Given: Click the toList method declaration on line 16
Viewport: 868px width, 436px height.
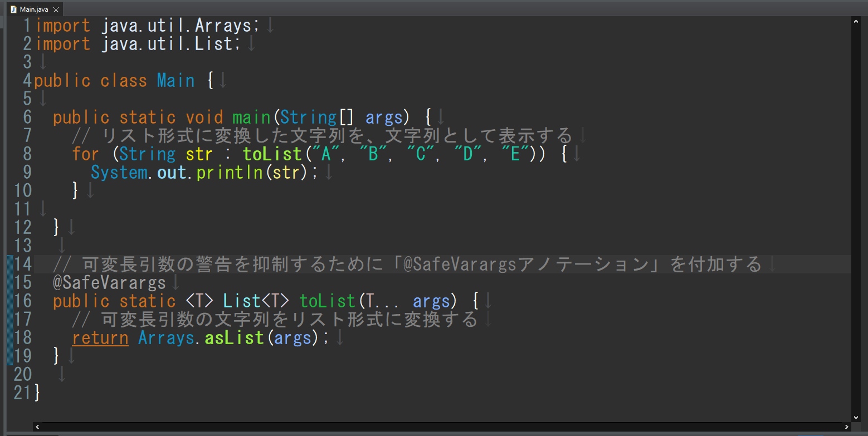Looking at the screenshot, I should click(x=327, y=301).
